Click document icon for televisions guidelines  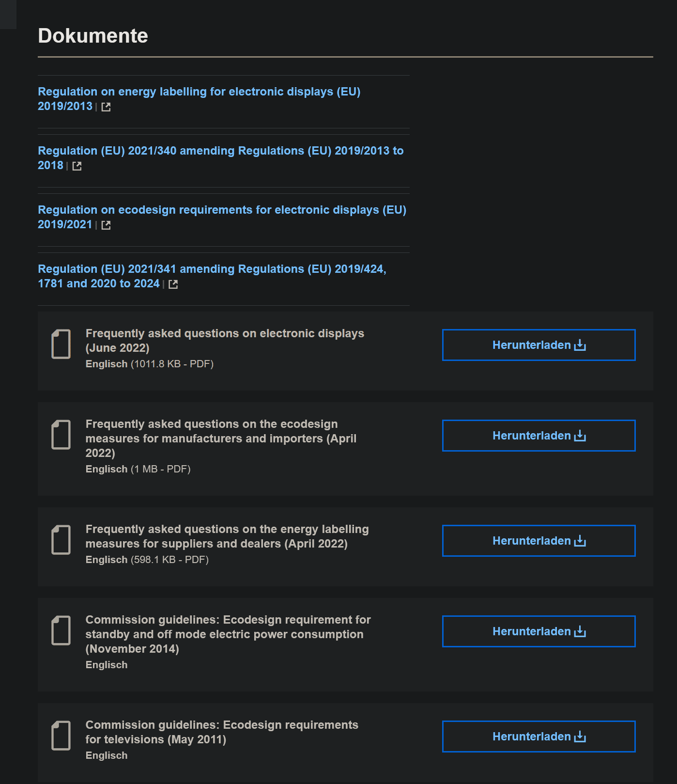(61, 736)
